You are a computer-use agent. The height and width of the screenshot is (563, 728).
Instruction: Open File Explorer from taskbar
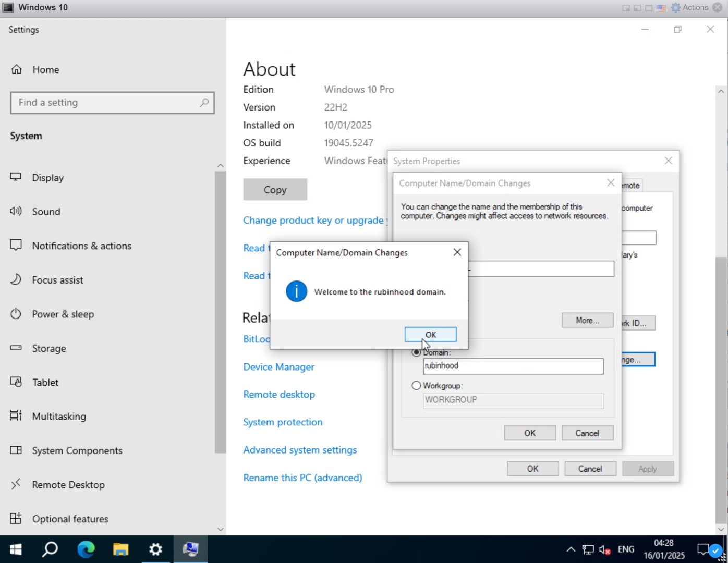pyautogui.click(x=121, y=549)
